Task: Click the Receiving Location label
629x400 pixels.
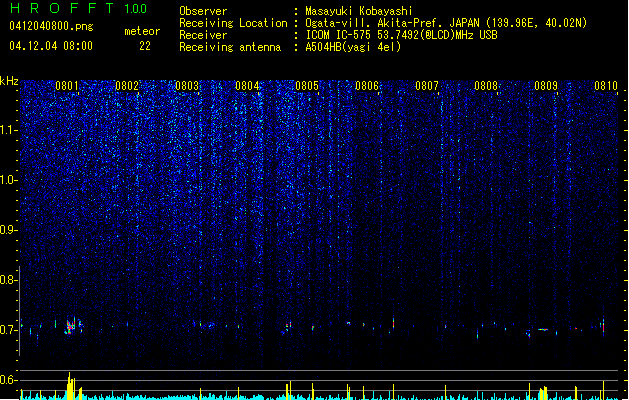Action: coord(233,23)
